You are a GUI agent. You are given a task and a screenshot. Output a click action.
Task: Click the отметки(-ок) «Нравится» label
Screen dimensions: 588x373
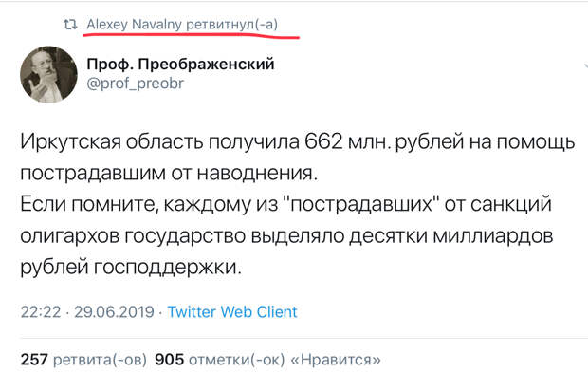285,360
